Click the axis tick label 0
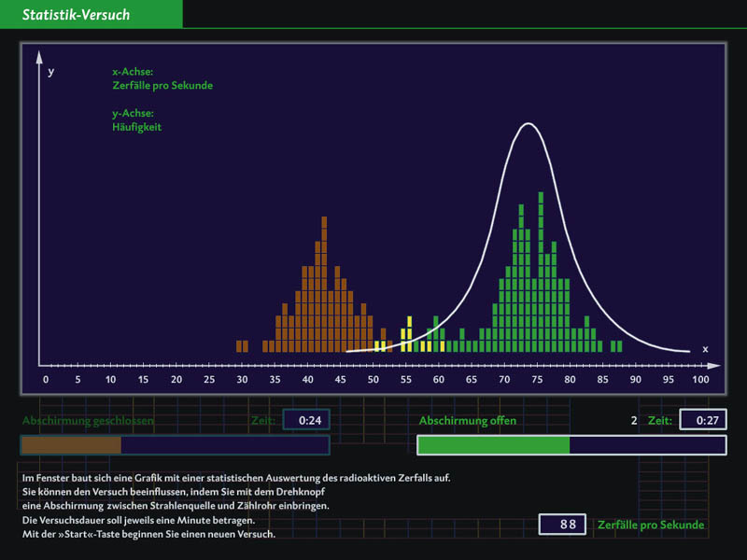 pyautogui.click(x=46, y=380)
